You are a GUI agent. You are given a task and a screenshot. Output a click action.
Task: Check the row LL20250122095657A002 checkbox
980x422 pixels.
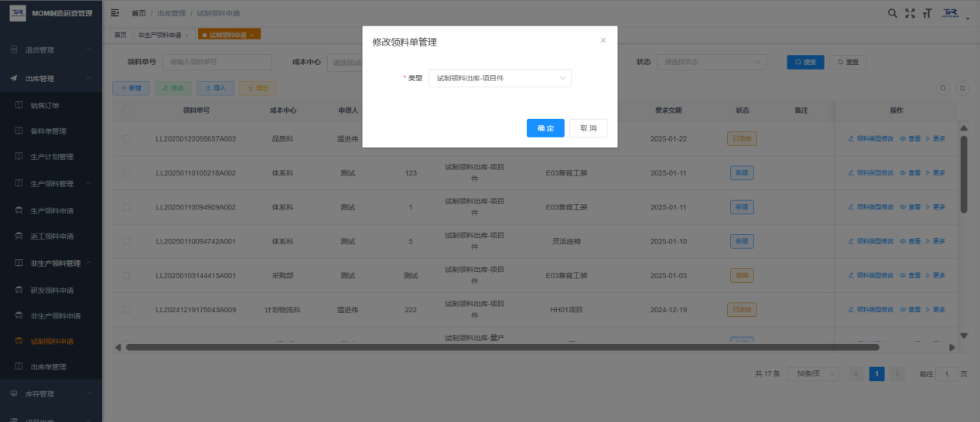coord(126,139)
